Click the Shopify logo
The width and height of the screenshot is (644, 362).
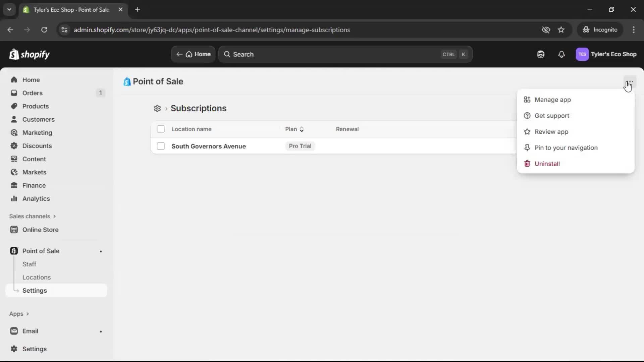coord(30,54)
